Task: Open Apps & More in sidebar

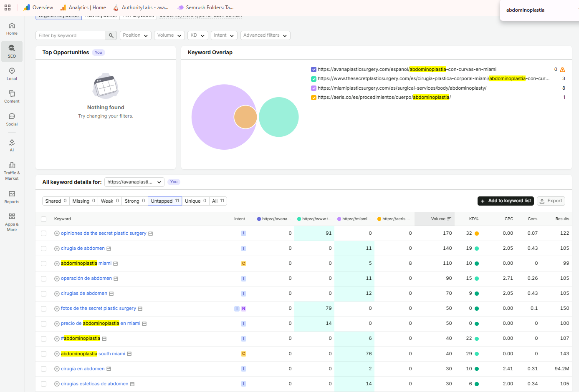Action: point(12,222)
